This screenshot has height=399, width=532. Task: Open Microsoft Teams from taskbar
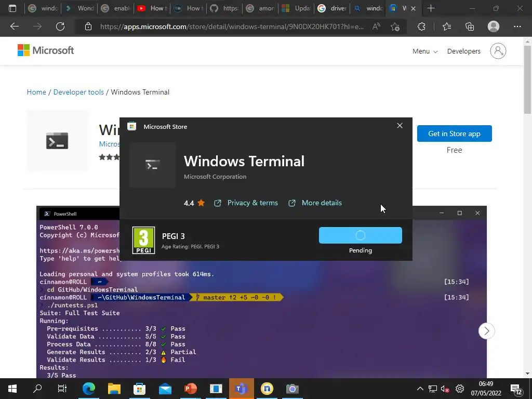[x=241, y=389]
